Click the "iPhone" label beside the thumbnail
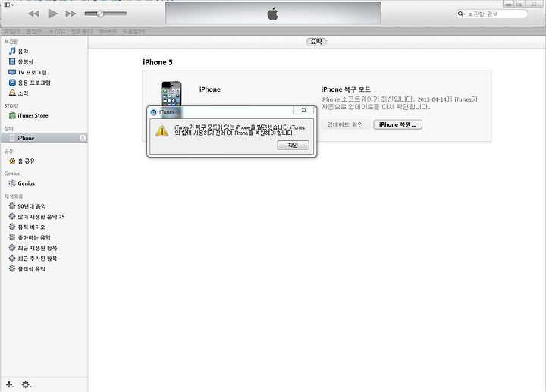Viewport: 546px width, 392px height. (209, 89)
